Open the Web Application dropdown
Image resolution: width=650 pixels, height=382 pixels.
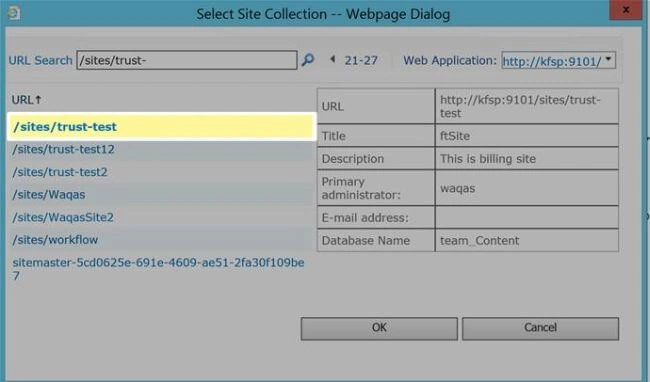[608, 59]
